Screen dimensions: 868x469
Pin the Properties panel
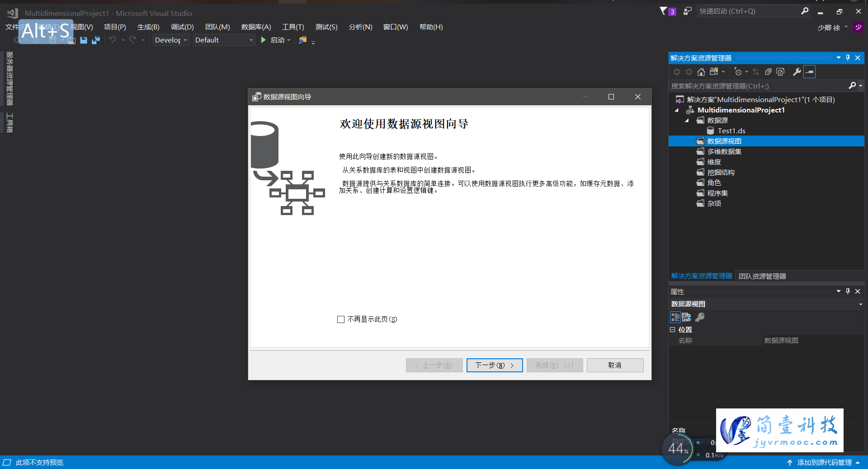(848, 291)
